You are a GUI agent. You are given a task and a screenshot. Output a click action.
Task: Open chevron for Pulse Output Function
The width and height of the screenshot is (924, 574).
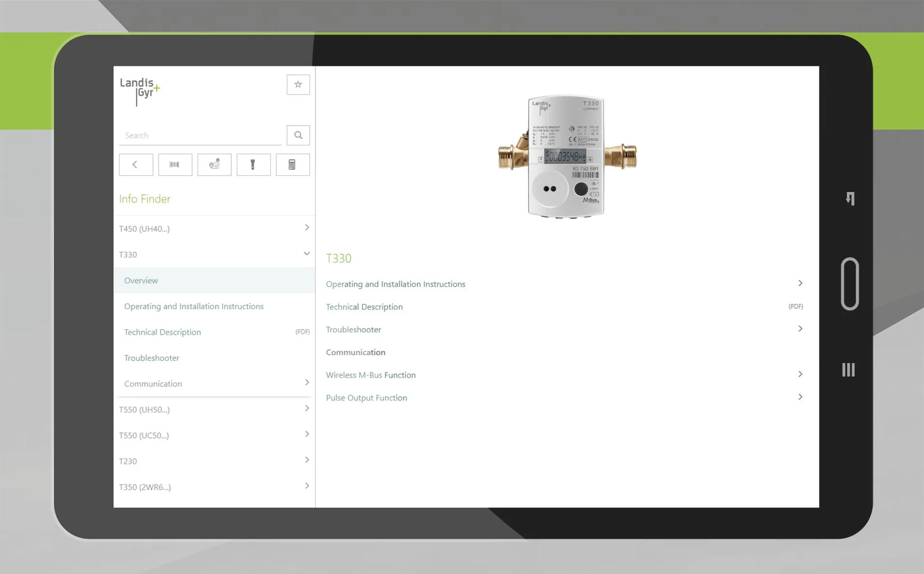tap(800, 397)
